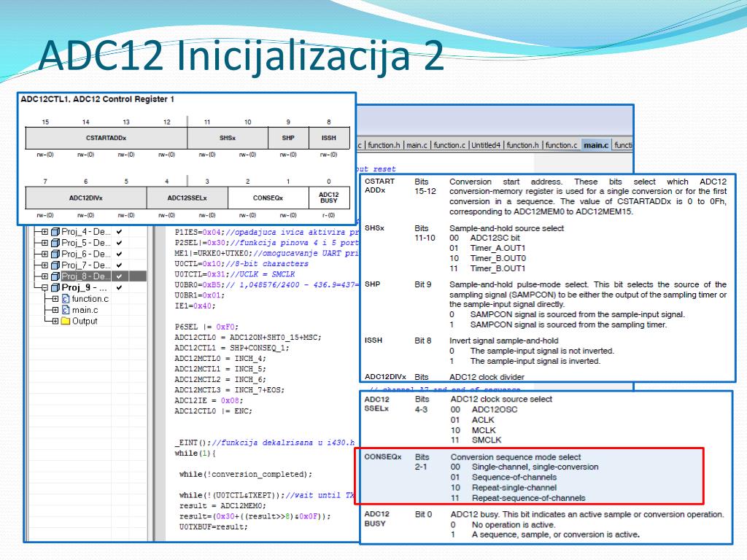The image size is (747, 560).
Task: Click the line 'ADC12MCTL3 = INCH_7+EOS;'
Action: pos(229,390)
